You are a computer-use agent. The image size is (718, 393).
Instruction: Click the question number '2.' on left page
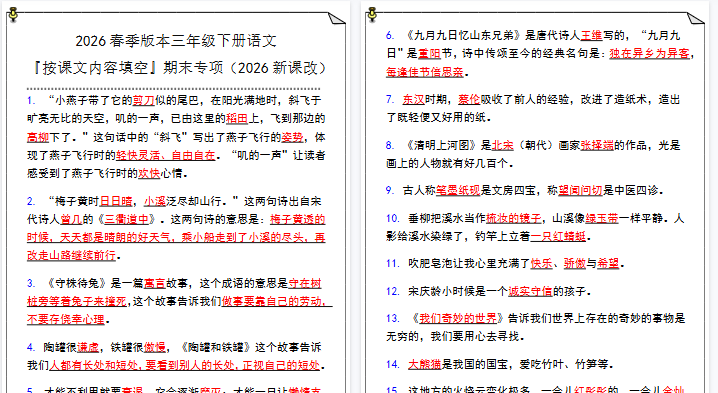click(x=31, y=201)
